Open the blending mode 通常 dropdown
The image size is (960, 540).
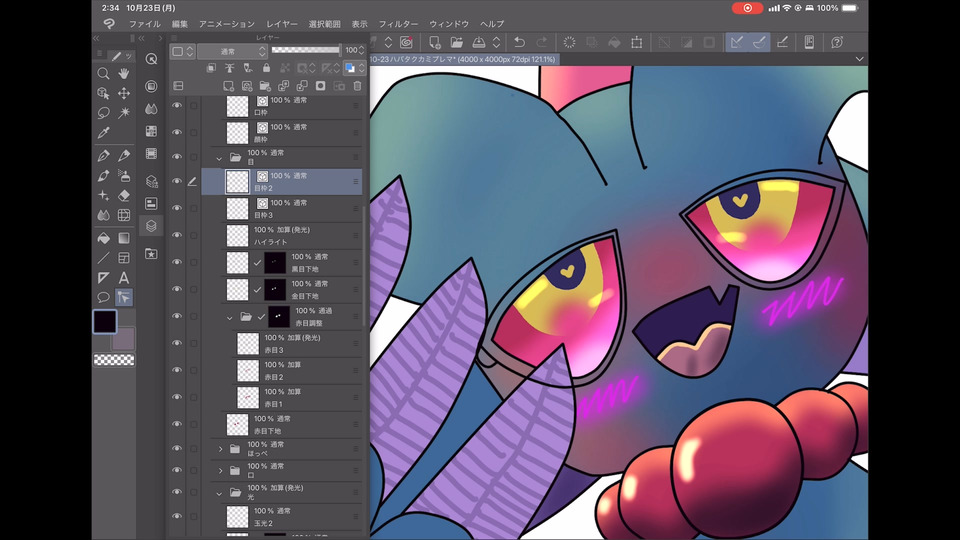pos(232,51)
